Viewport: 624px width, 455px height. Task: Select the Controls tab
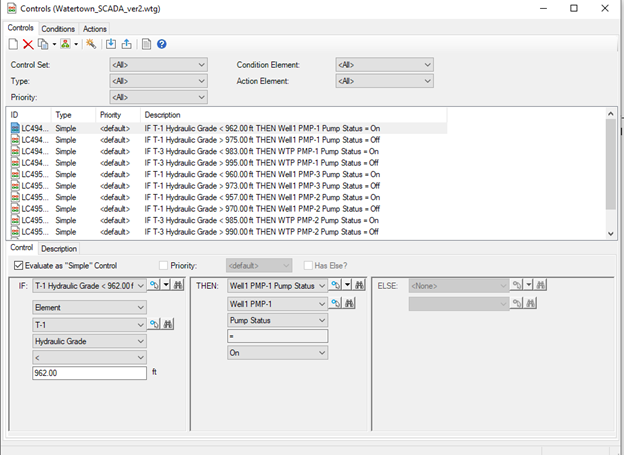(x=21, y=28)
